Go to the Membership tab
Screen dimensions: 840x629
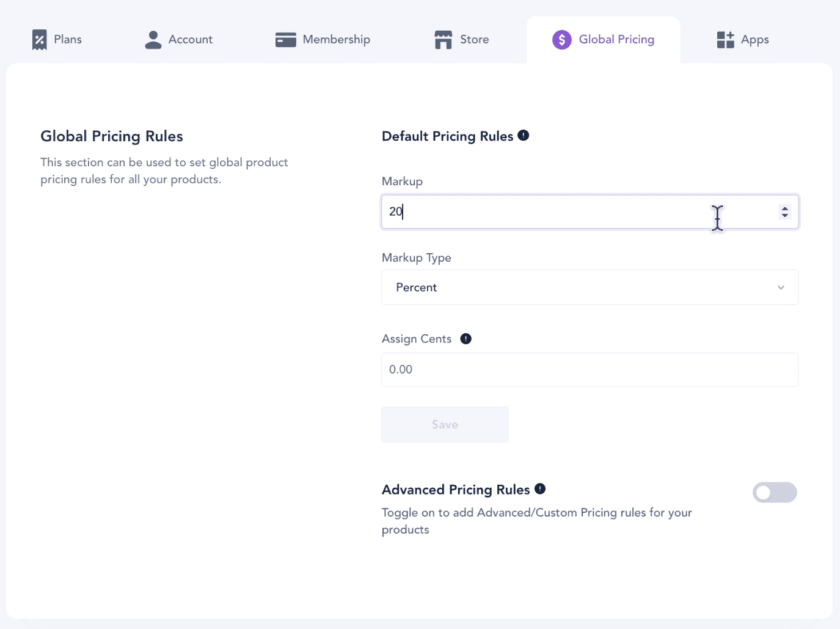[323, 40]
